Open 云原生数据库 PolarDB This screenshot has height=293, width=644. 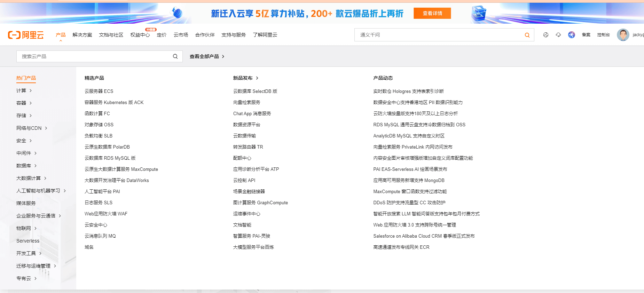tap(107, 147)
